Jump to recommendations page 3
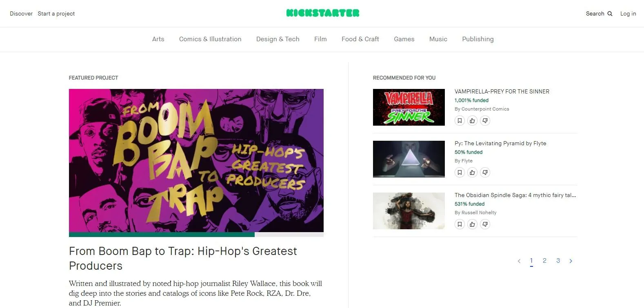Image resolution: width=644 pixels, height=308 pixels. tap(558, 261)
